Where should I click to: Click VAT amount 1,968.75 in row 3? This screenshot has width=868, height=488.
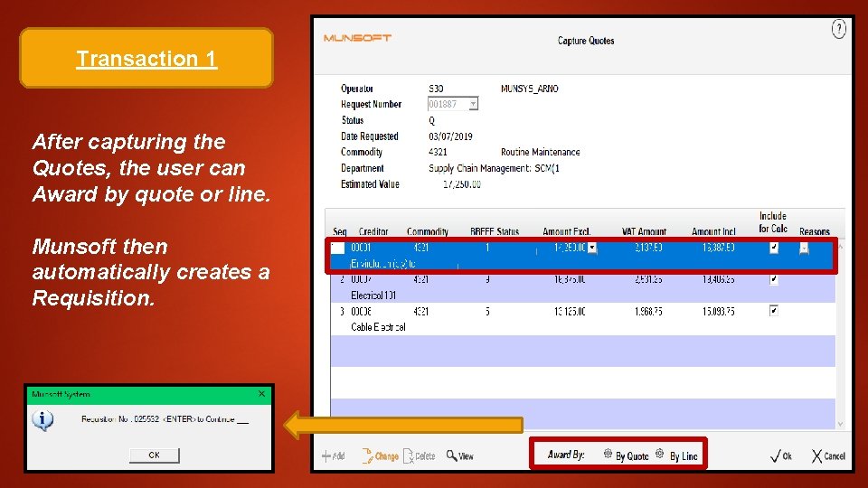point(648,312)
